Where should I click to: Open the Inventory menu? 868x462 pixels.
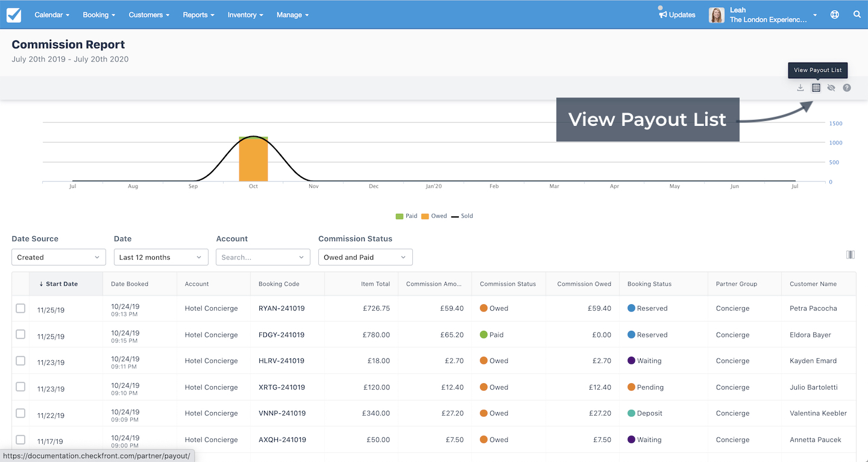pos(245,15)
